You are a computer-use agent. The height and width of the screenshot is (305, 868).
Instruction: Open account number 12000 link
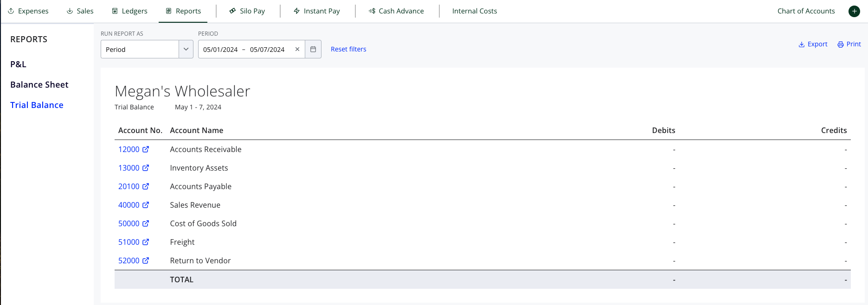click(x=129, y=149)
